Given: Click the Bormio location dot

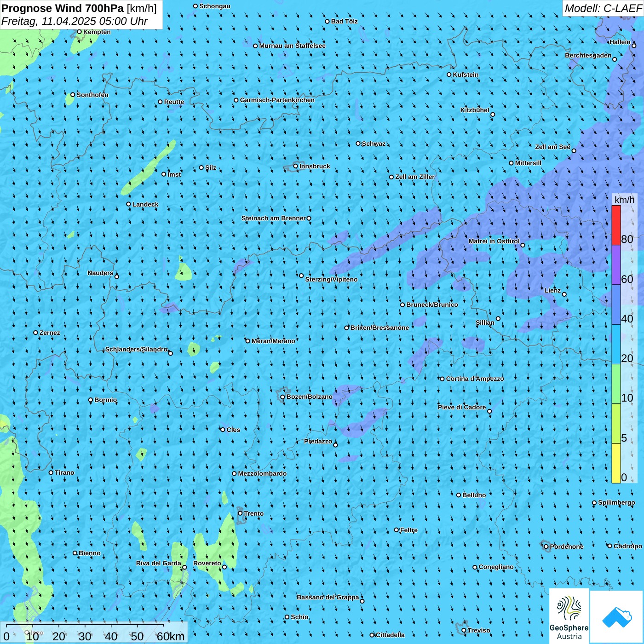Looking at the screenshot, I should coord(91,400).
